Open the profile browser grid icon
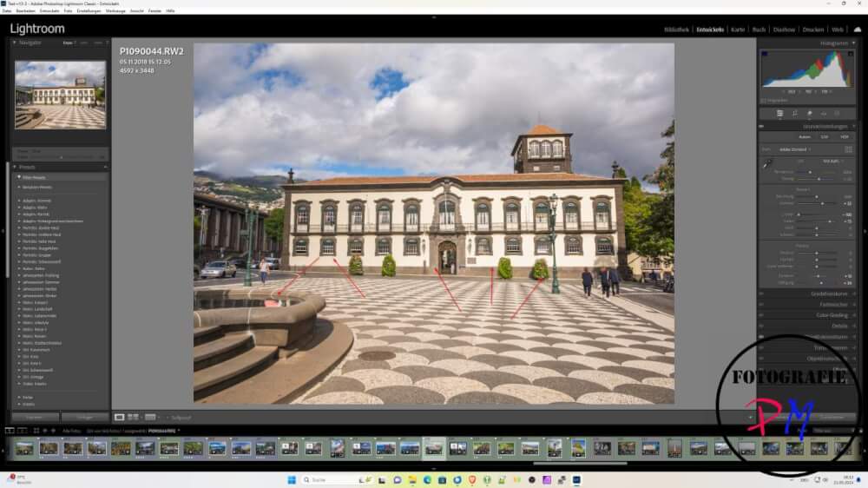The width and height of the screenshot is (868, 488). pos(848,149)
